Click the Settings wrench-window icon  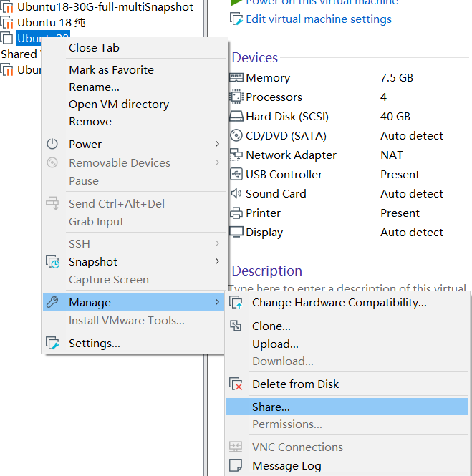coord(52,343)
